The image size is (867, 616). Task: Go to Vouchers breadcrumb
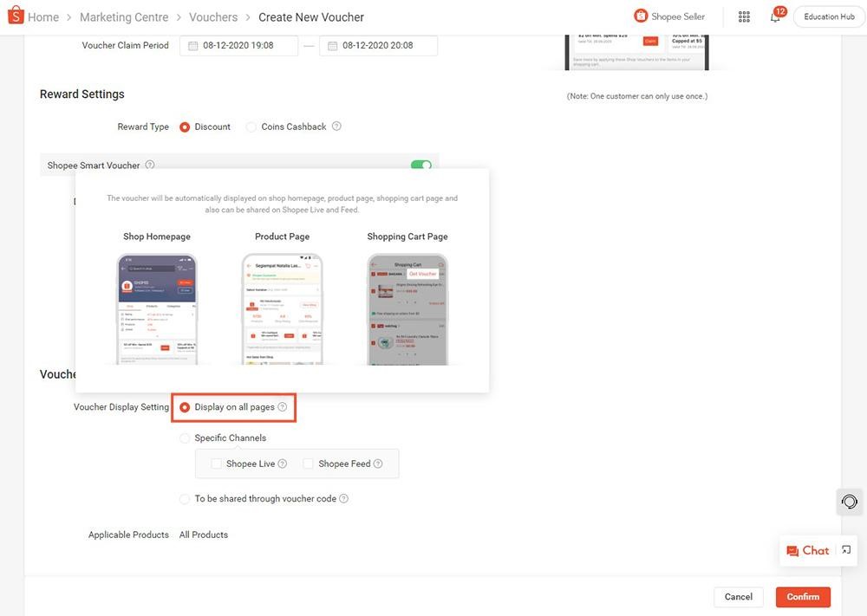pyautogui.click(x=213, y=17)
